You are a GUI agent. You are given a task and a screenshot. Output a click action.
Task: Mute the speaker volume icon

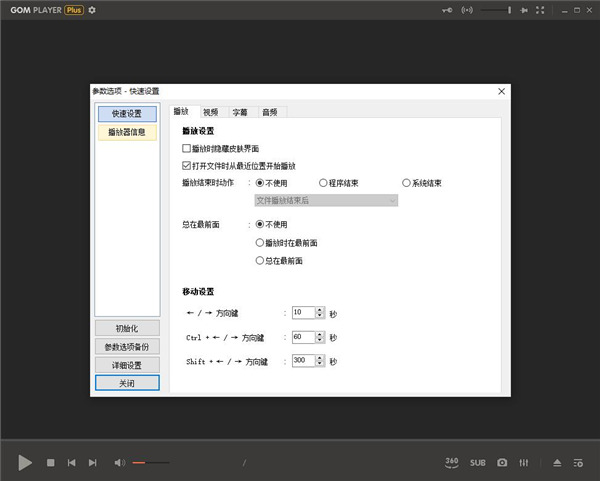pyautogui.click(x=119, y=463)
